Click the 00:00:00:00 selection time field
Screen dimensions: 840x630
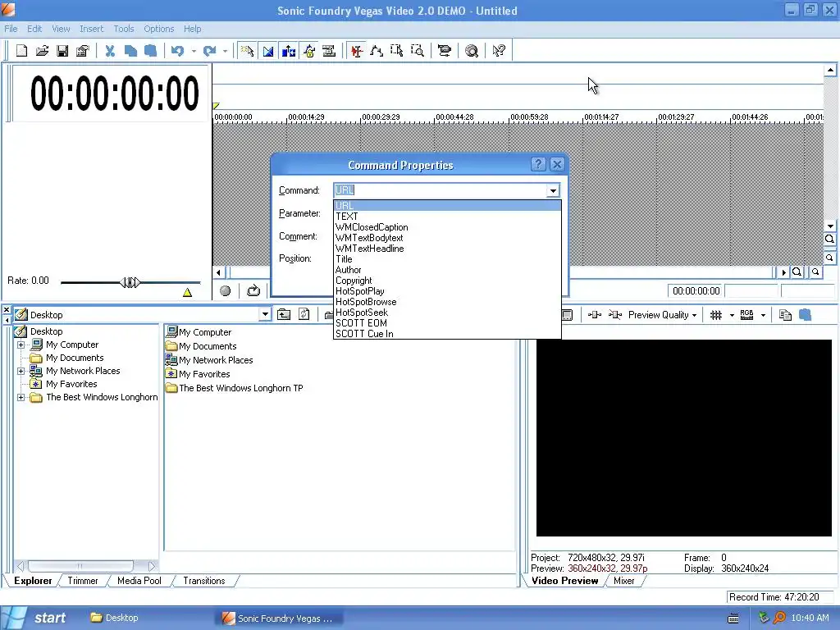(x=696, y=291)
